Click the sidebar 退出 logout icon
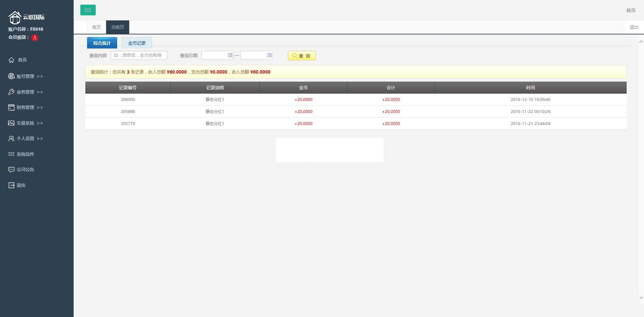 (11, 185)
